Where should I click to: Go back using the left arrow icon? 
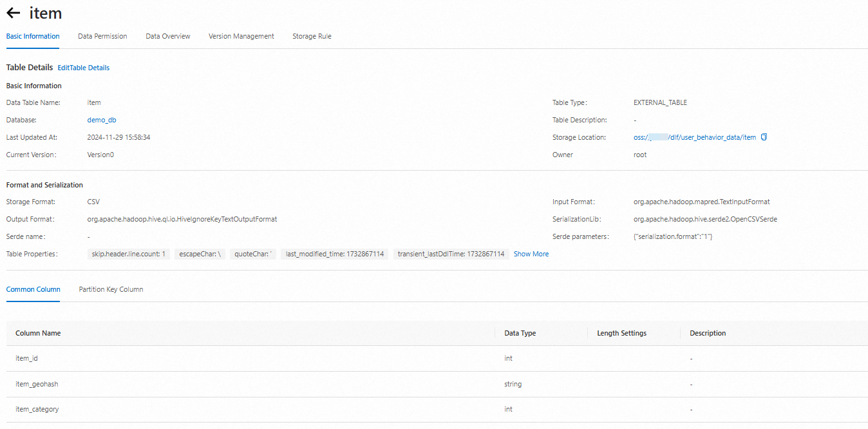tap(13, 13)
